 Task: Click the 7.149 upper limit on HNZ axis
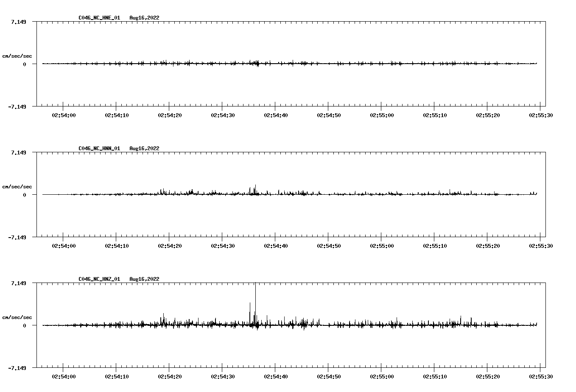19,283
